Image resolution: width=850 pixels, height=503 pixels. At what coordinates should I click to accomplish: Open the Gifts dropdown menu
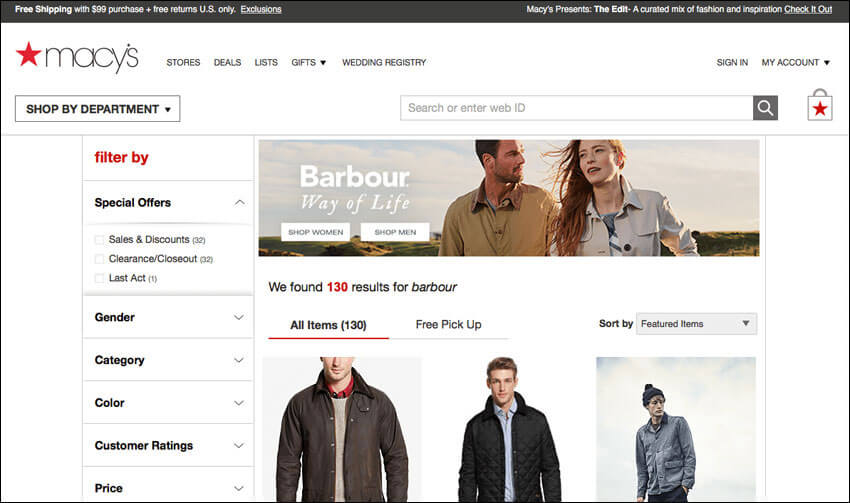[x=308, y=62]
